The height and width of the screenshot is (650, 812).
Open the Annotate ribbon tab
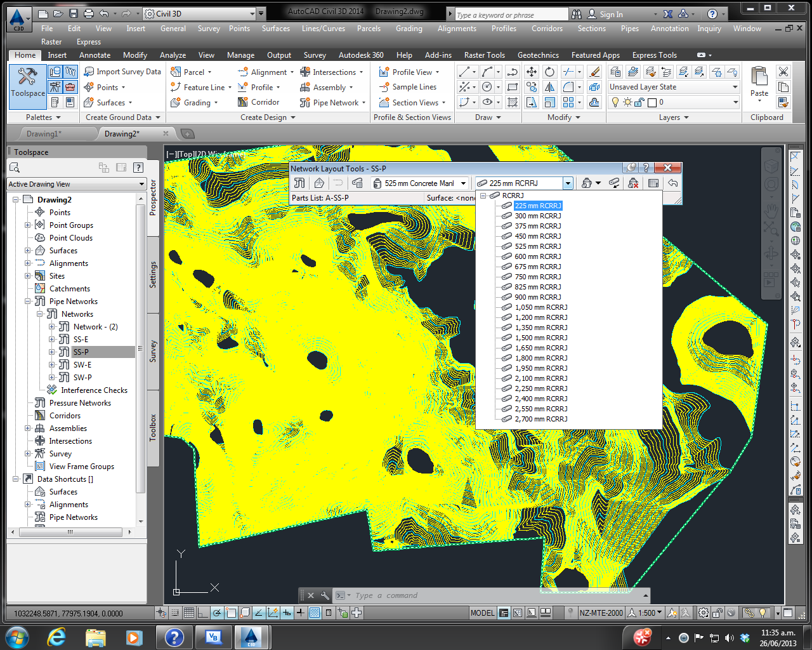pos(95,55)
